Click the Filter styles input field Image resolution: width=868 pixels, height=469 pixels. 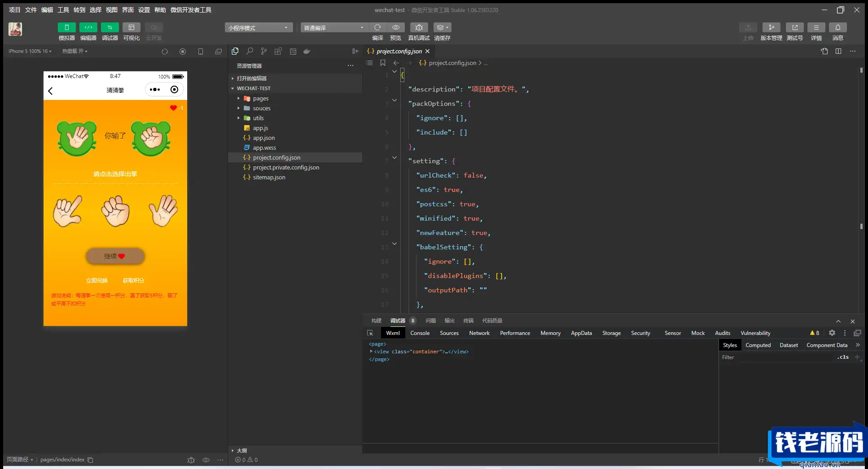(776, 357)
